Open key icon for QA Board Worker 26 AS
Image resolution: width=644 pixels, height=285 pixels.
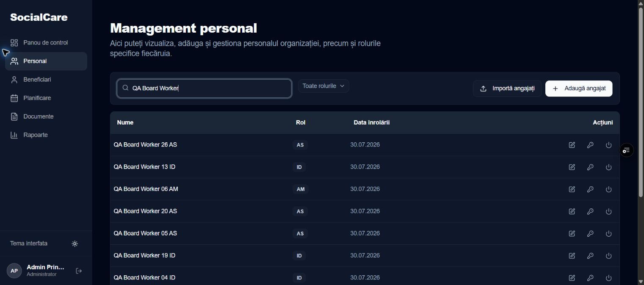click(590, 145)
